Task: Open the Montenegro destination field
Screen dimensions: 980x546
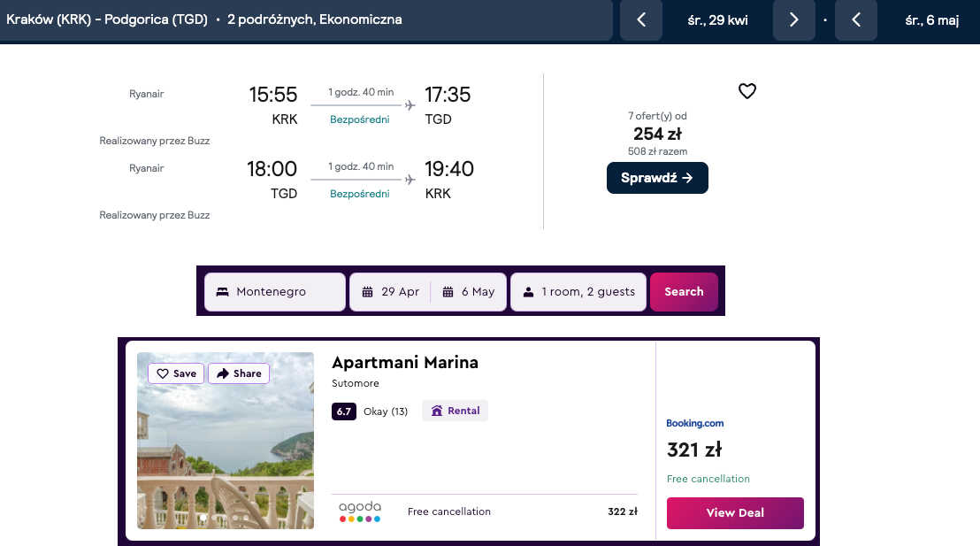Action: tap(275, 292)
